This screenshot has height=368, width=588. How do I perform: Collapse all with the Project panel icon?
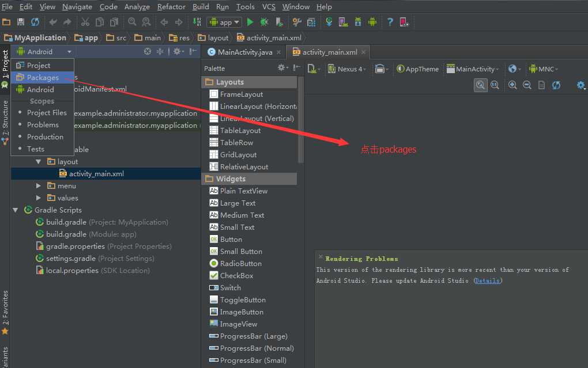(x=160, y=51)
